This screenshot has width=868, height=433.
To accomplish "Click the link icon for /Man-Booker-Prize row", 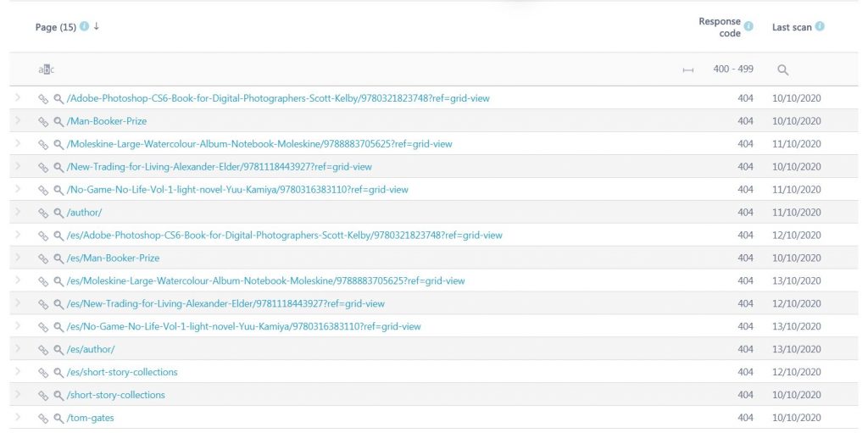I will [x=43, y=121].
